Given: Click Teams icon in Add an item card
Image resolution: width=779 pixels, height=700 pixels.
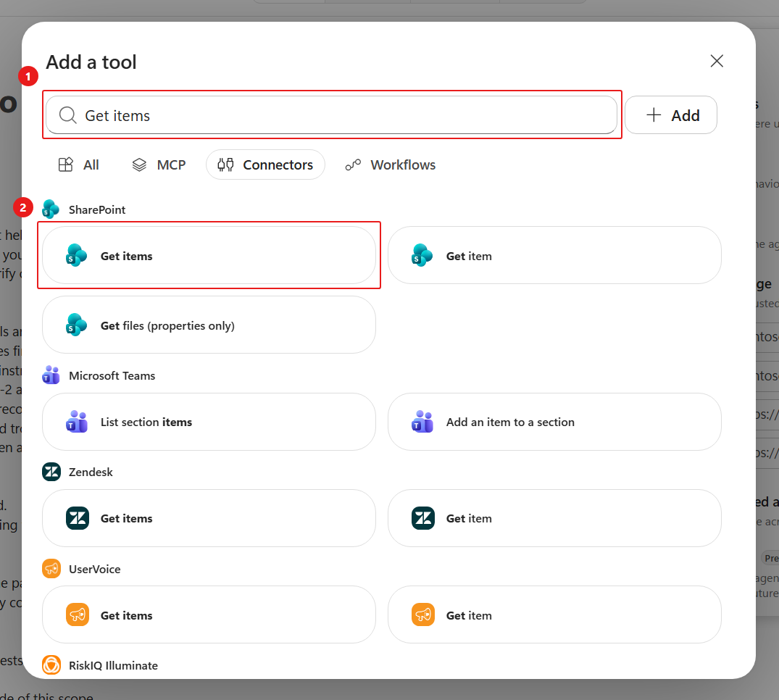Looking at the screenshot, I should (422, 422).
